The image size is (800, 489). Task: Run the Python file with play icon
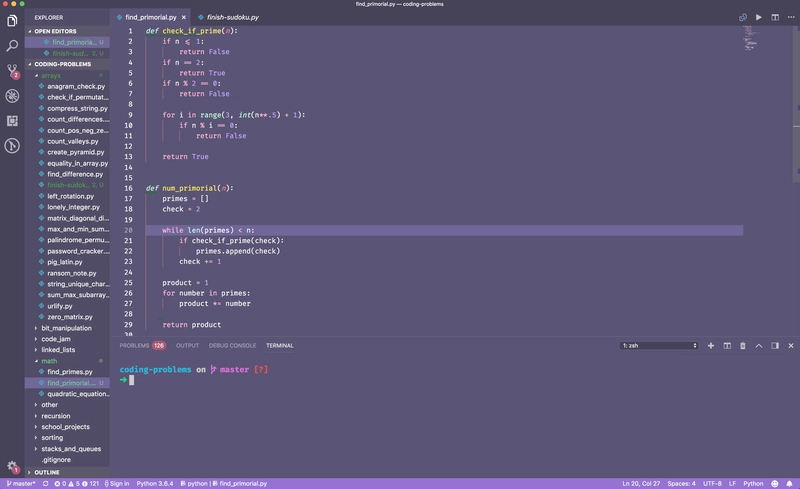coord(759,17)
